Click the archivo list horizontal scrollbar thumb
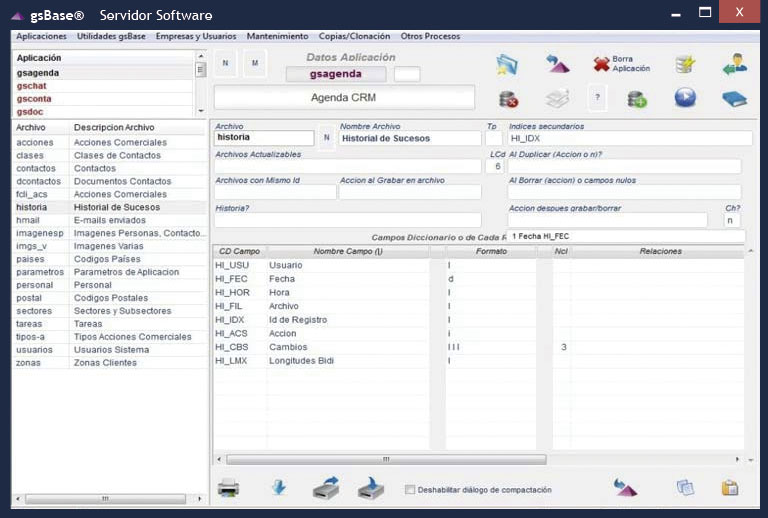The image size is (768, 518). point(105,499)
